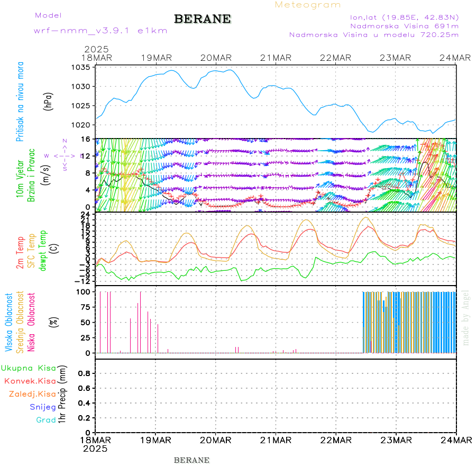This screenshot has height=476, width=476.
Task: Select the 25 tick on the cloud cover axis
Action: (x=86, y=337)
